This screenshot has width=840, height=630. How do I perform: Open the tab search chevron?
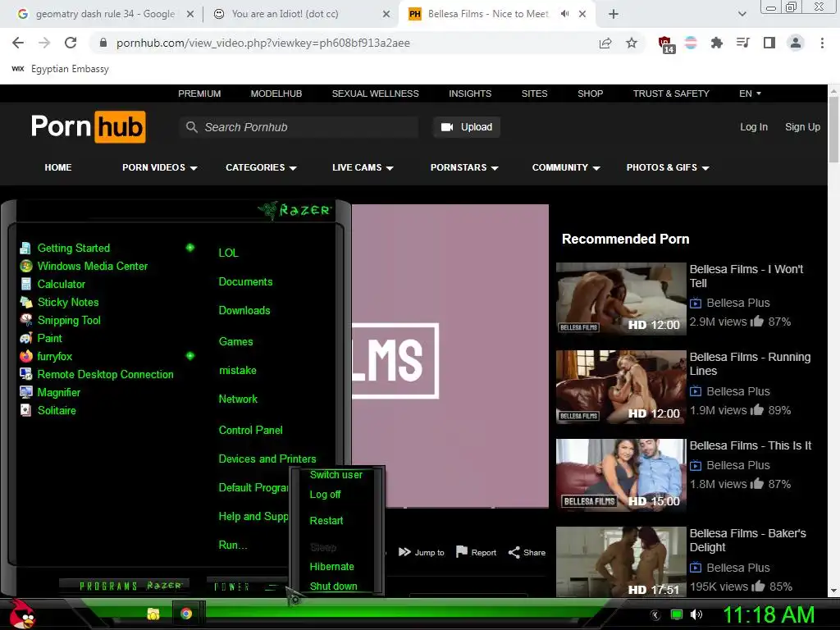742,14
